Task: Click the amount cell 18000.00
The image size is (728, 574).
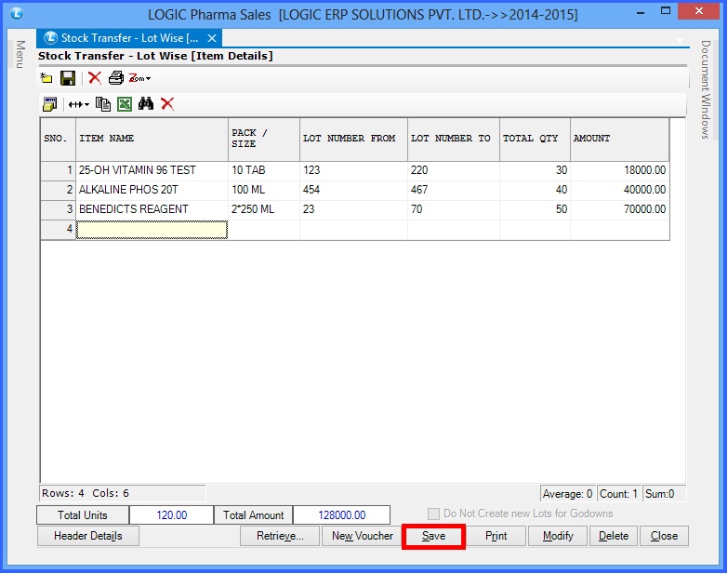Action: point(620,170)
